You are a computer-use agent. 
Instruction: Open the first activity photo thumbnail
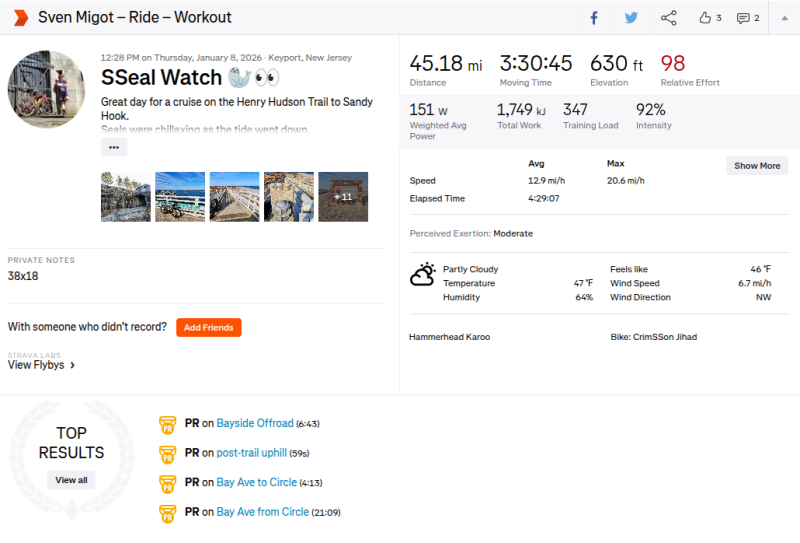tap(126, 196)
